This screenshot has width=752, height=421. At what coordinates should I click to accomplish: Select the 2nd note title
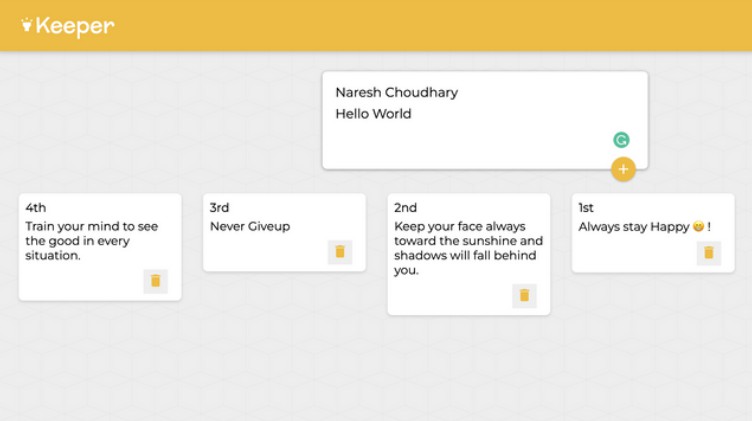[405, 208]
